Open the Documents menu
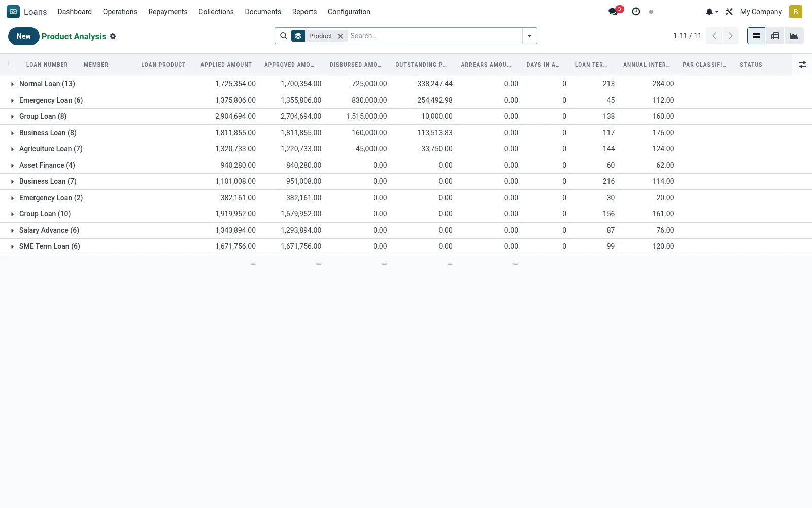The width and height of the screenshot is (812, 508). (263, 12)
